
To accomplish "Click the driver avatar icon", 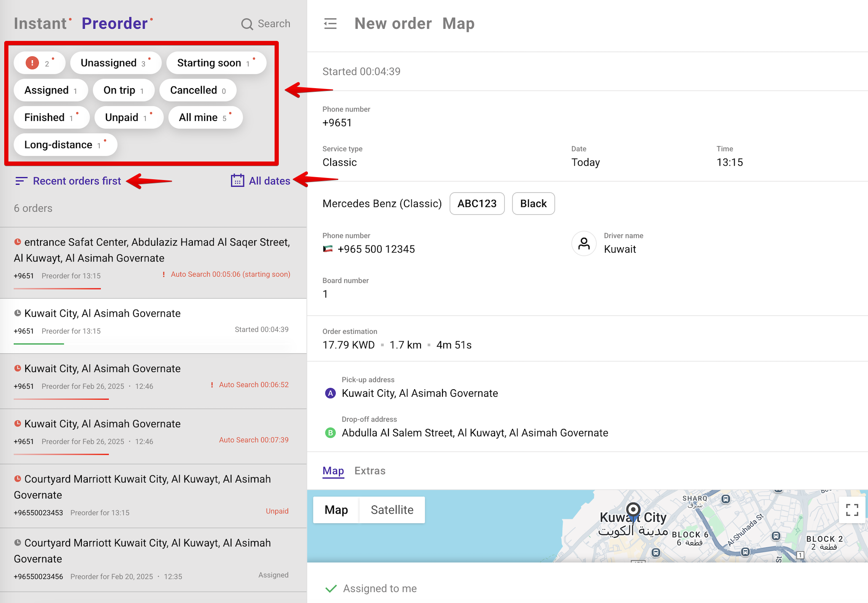I will (584, 243).
